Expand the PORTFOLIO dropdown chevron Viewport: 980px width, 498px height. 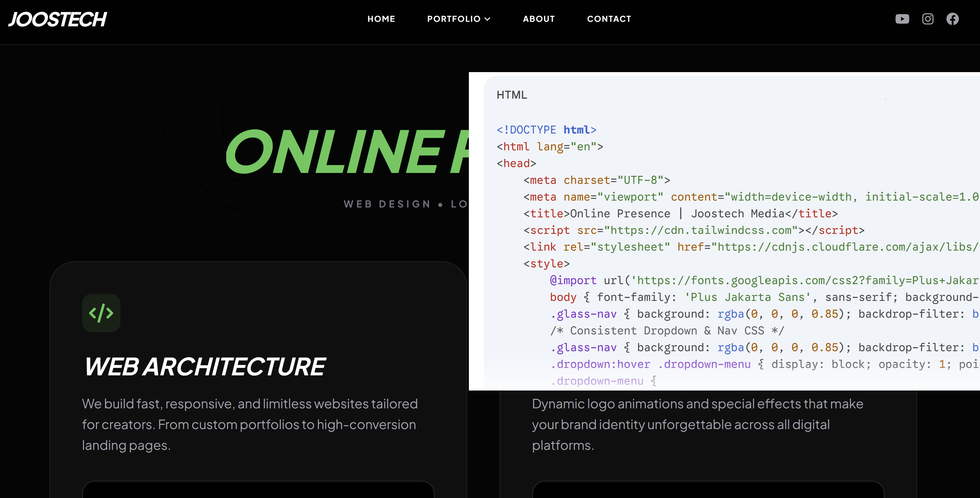coord(487,19)
